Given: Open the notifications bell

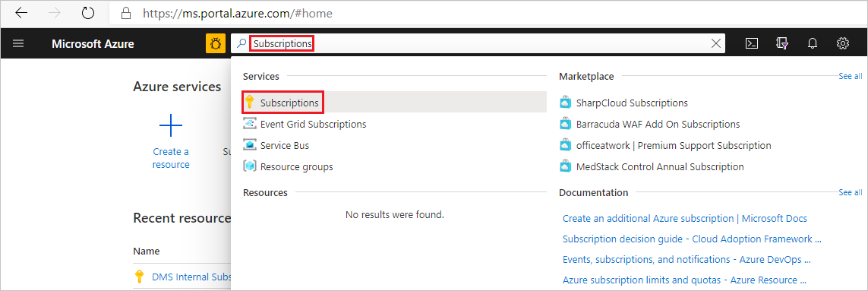Looking at the screenshot, I should point(813,44).
